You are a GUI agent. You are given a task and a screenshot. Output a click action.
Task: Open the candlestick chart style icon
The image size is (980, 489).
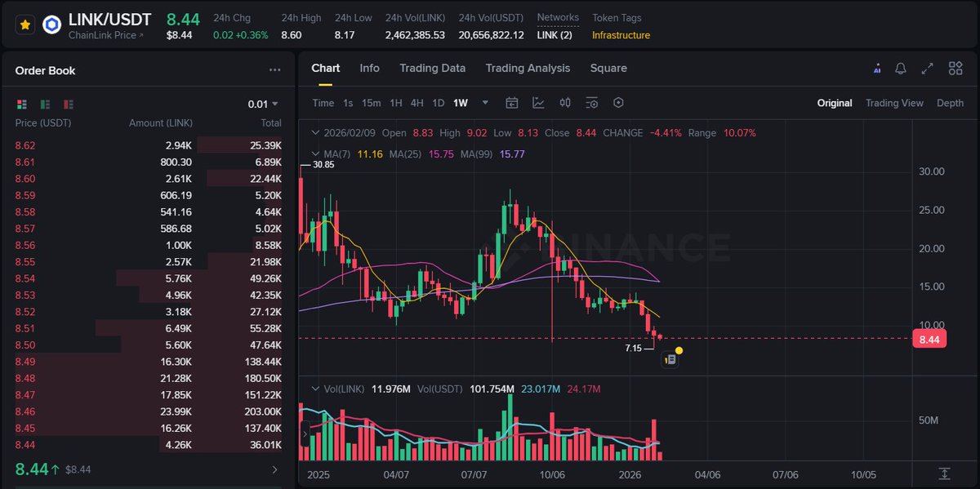(565, 103)
